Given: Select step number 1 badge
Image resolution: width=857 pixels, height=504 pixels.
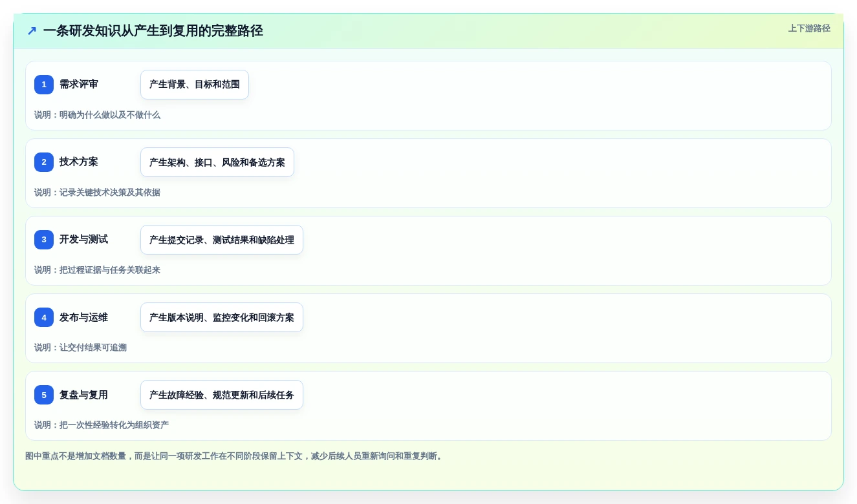Looking at the screenshot, I should 44,85.
